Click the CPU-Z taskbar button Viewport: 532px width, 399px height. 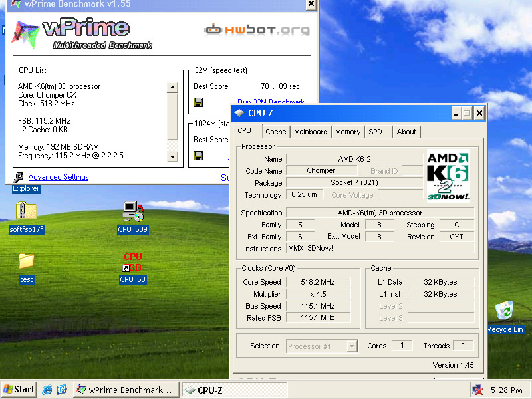pos(235,390)
